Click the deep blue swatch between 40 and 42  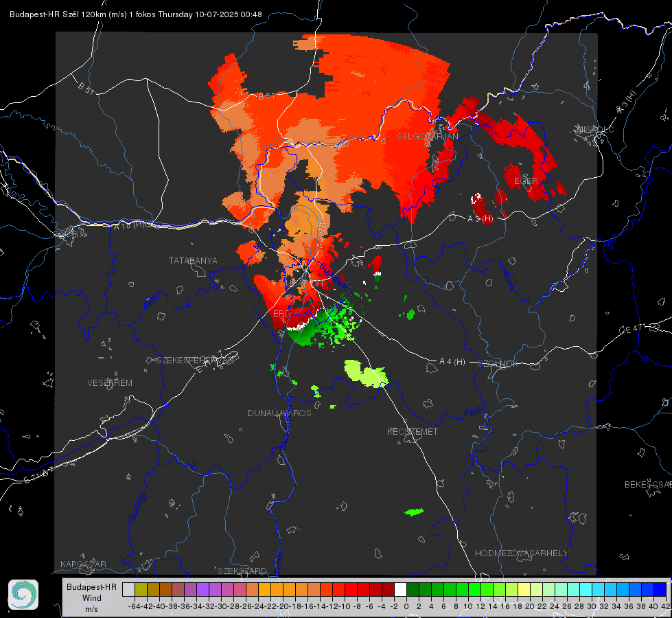pos(660,589)
